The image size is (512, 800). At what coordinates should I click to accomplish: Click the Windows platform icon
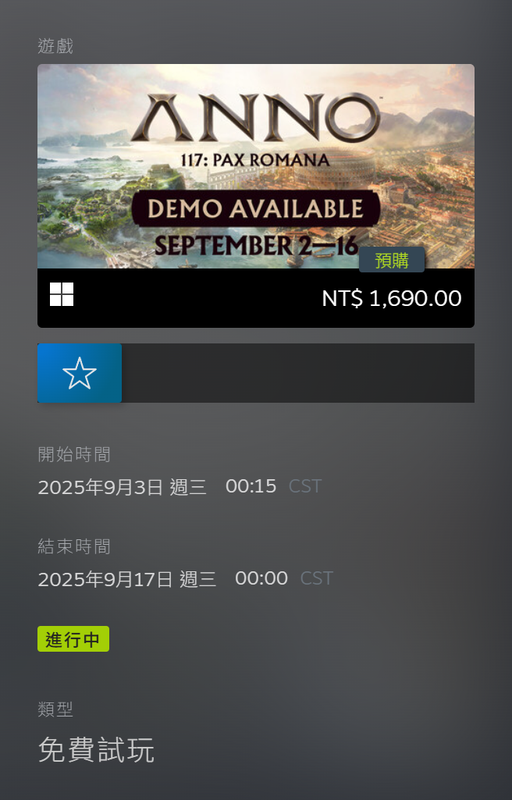[62, 294]
